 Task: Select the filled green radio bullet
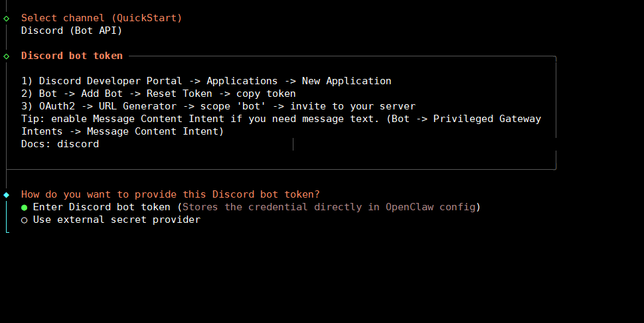pos(25,207)
